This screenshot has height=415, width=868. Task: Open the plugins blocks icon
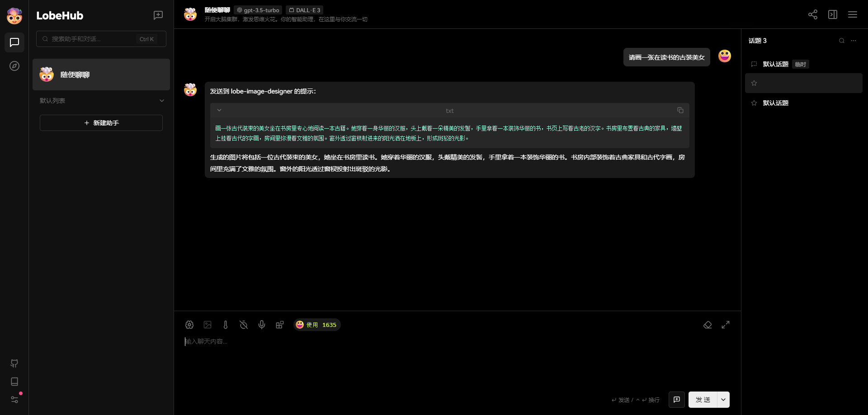click(280, 325)
